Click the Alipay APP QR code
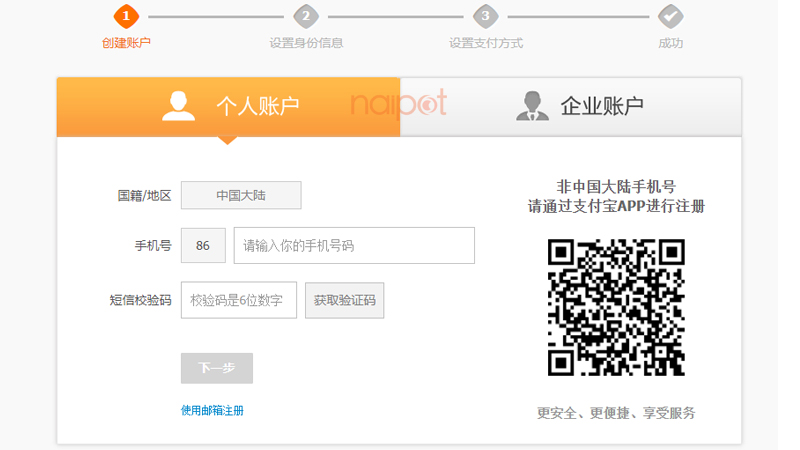Screen dimensions: 800x450 coord(616,307)
